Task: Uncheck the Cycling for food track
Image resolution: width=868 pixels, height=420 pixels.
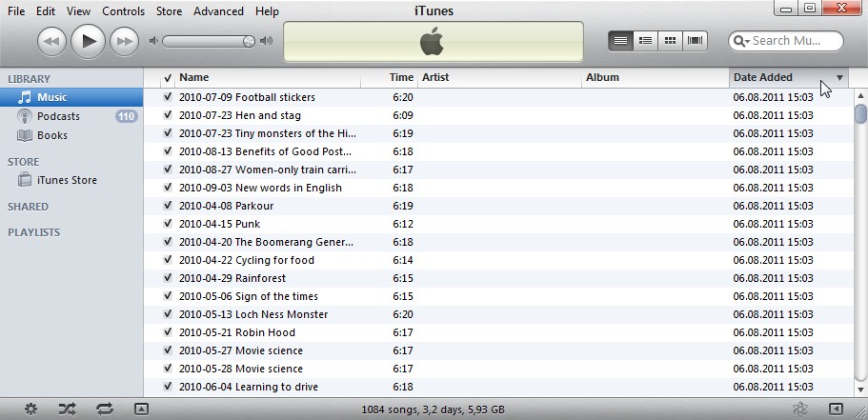Action: 168,260
